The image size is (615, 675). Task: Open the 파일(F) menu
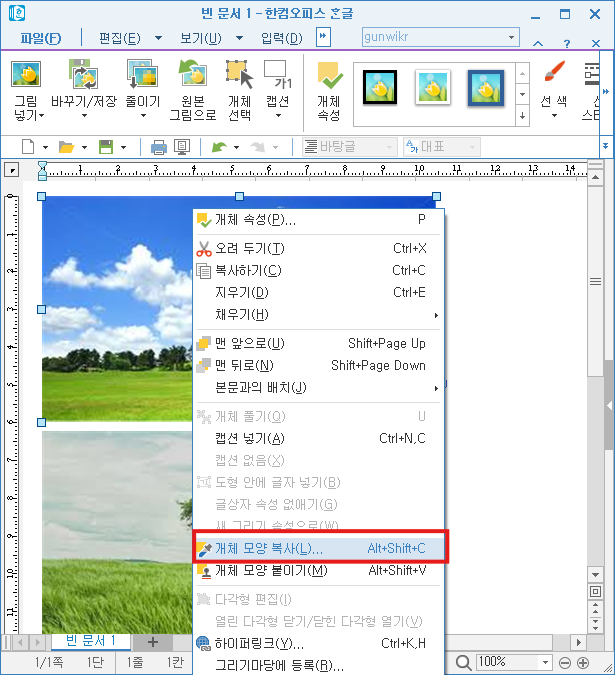point(41,38)
